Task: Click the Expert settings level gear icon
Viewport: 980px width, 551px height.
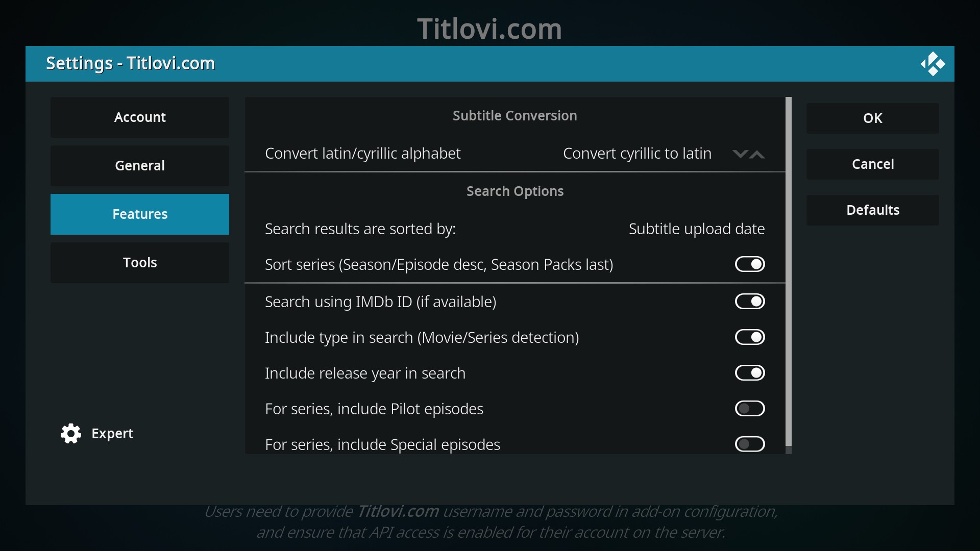Action: [71, 434]
